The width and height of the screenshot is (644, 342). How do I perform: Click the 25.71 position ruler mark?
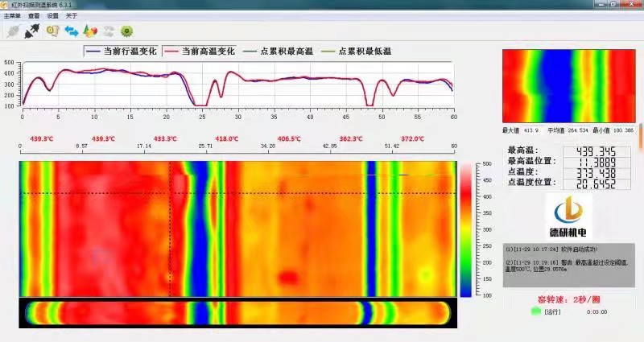(206, 146)
